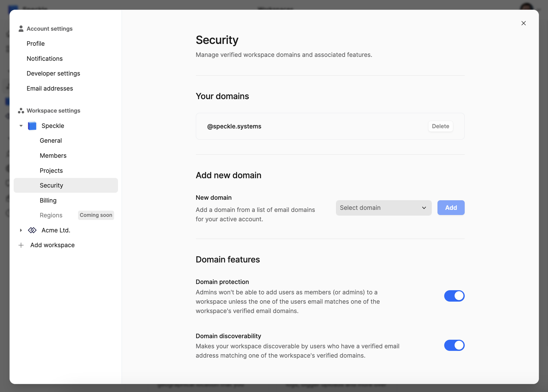Click the Speckle workspace name
The height and width of the screenshot is (392, 548).
click(53, 126)
